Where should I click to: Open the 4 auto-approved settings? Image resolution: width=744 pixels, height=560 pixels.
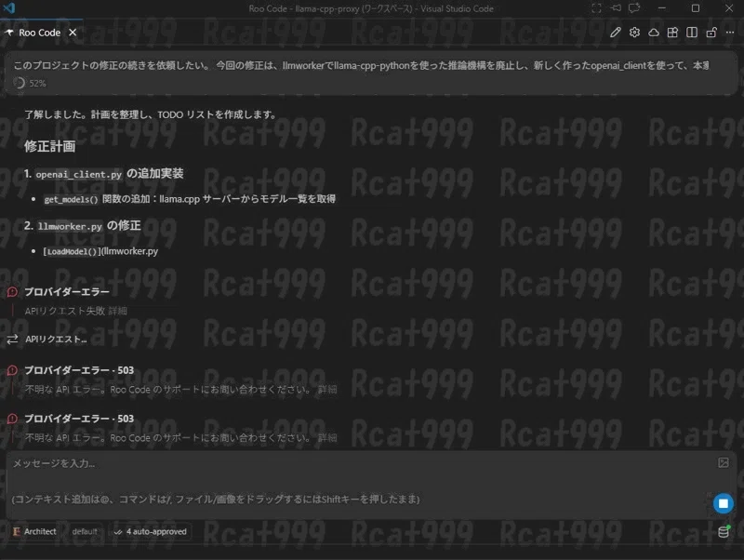click(x=150, y=531)
